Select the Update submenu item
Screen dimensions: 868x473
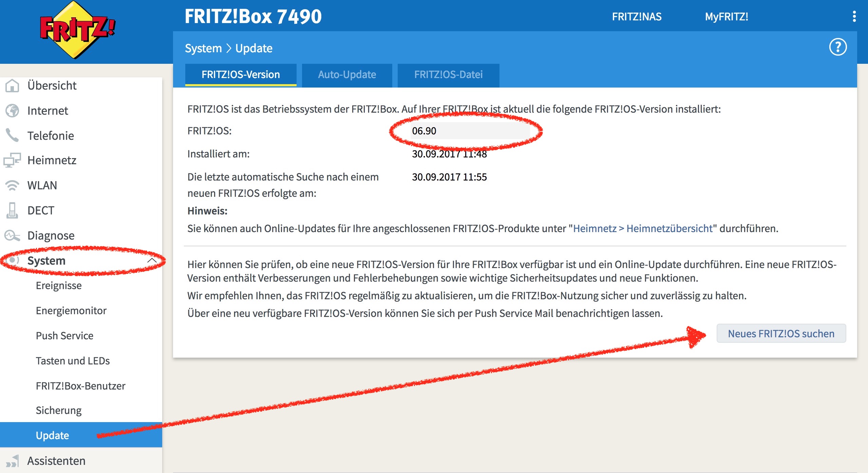(81, 435)
